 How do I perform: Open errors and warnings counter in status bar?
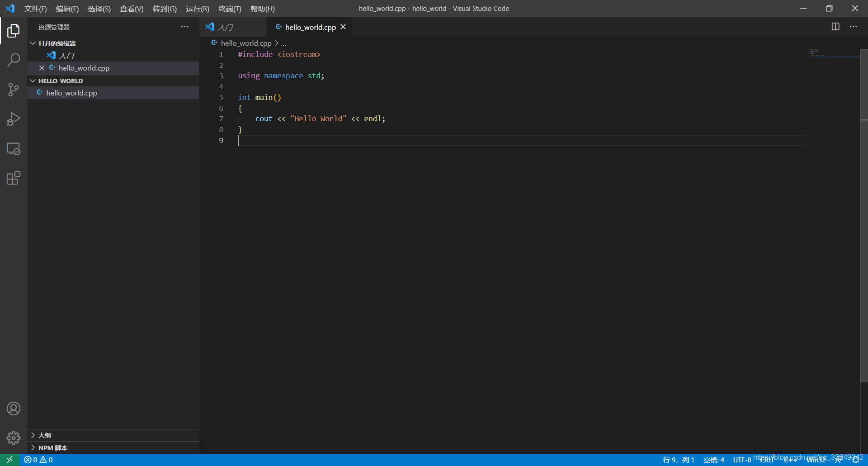click(x=38, y=460)
